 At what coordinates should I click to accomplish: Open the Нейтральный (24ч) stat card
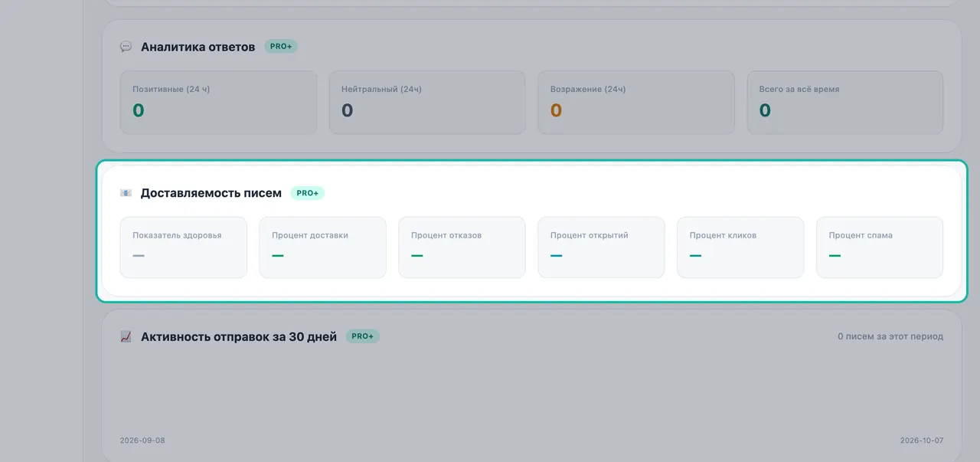tap(427, 103)
